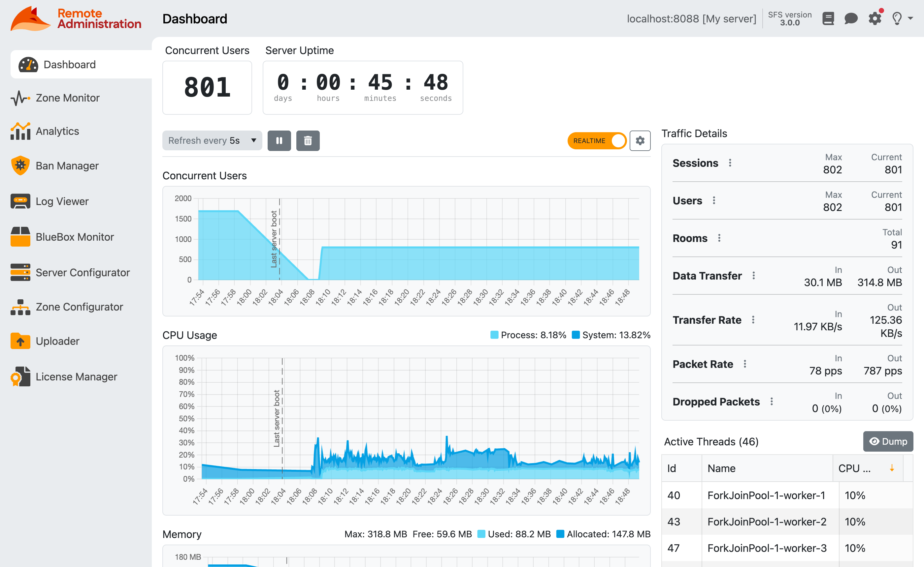Open the Log Viewer
The height and width of the screenshot is (567, 924).
[x=62, y=201]
